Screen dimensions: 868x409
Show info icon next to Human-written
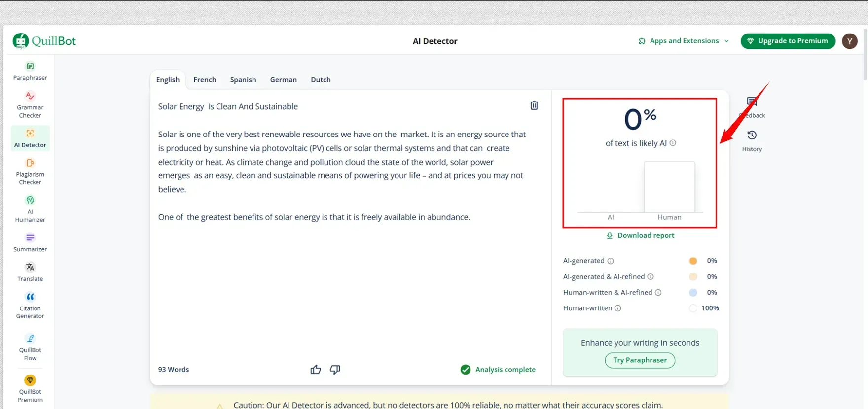[x=618, y=308]
